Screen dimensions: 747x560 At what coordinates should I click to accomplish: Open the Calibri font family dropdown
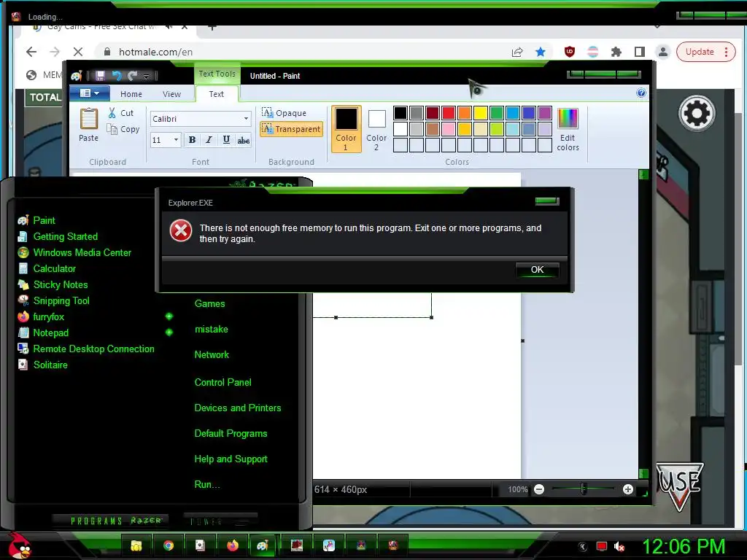pyautogui.click(x=246, y=119)
